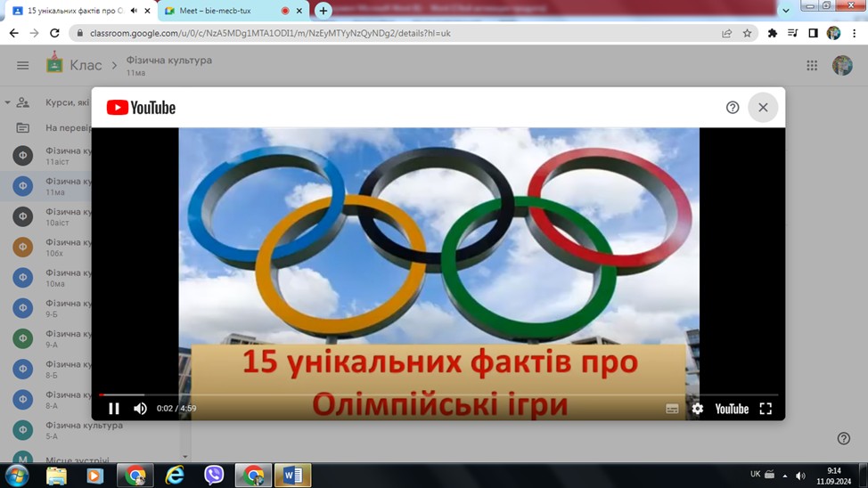Screen dimensions: 868x488
Task: Switch the video to full screen
Action: 766,409
